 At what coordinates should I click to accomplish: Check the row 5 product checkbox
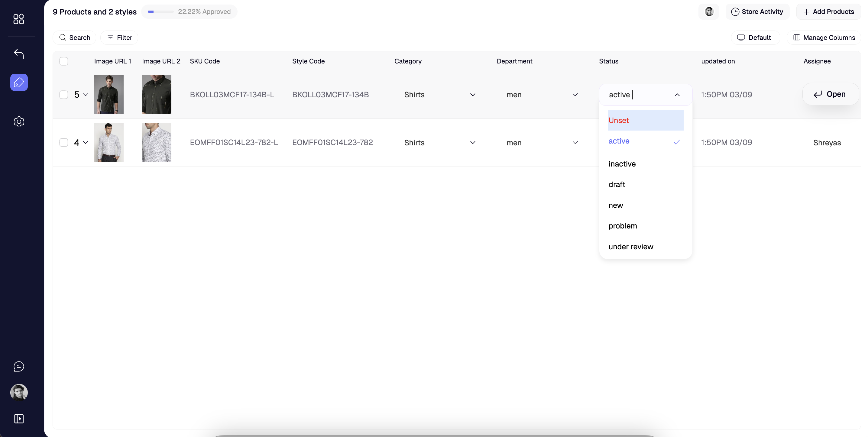[64, 95]
